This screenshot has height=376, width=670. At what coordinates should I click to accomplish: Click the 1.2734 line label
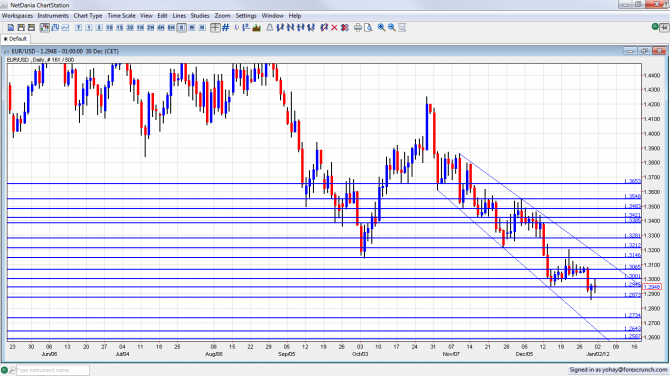pos(632,315)
